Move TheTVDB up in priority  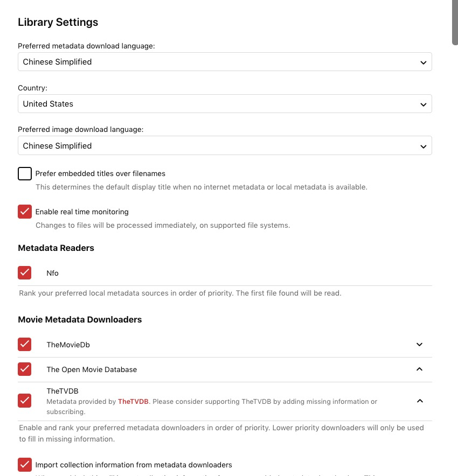[x=420, y=401]
